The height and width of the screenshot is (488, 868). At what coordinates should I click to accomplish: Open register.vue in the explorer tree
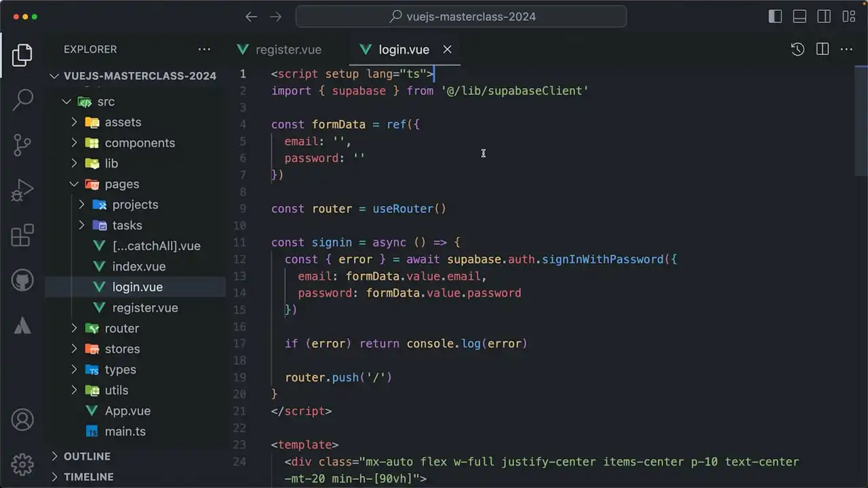[x=136, y=308]
